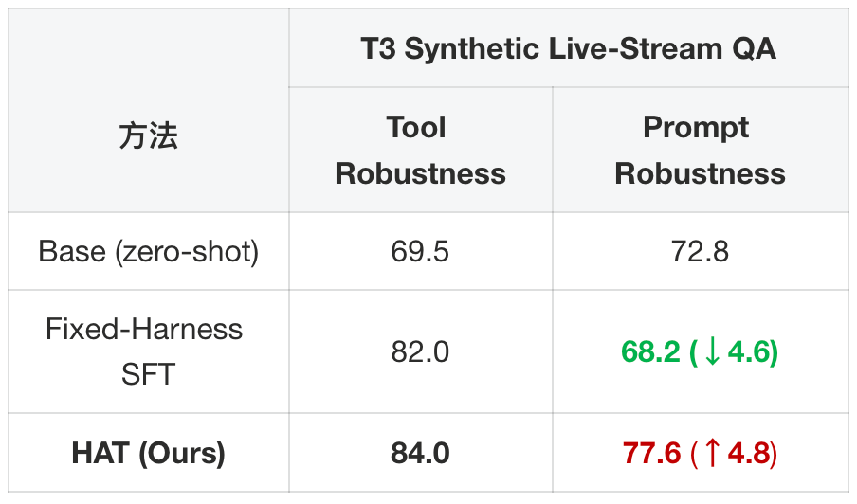Screen dimensions: 857x504
Task: Click the red up arrow icon
Action: point(712,453)
